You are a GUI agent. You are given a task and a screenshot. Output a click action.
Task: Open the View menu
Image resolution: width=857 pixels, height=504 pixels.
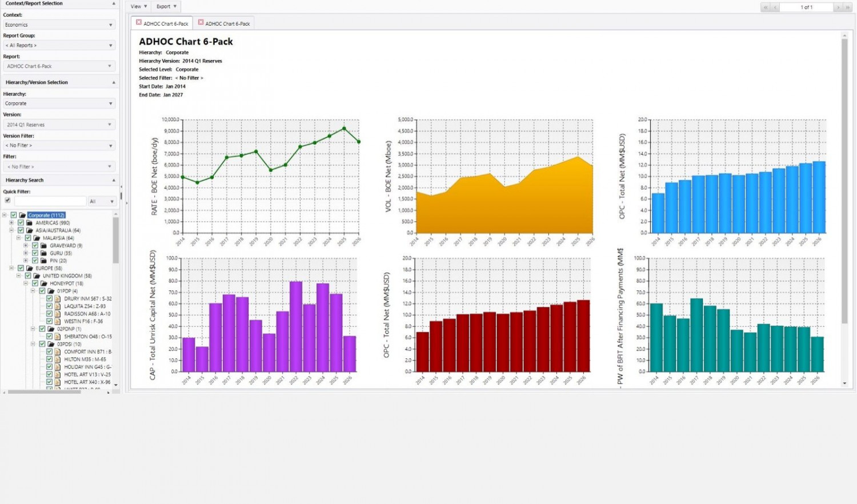click(x=138, y=6)
